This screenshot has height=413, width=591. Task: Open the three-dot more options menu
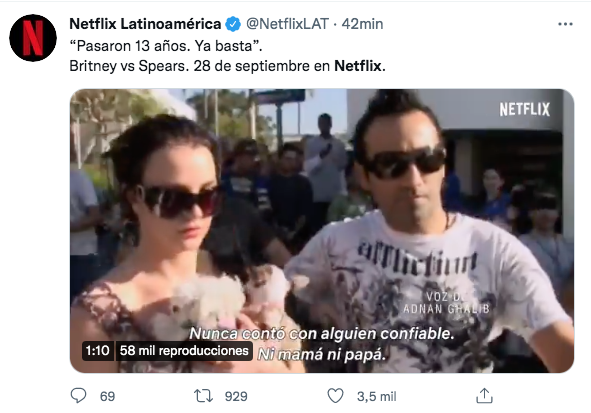[x=565, y=24]
